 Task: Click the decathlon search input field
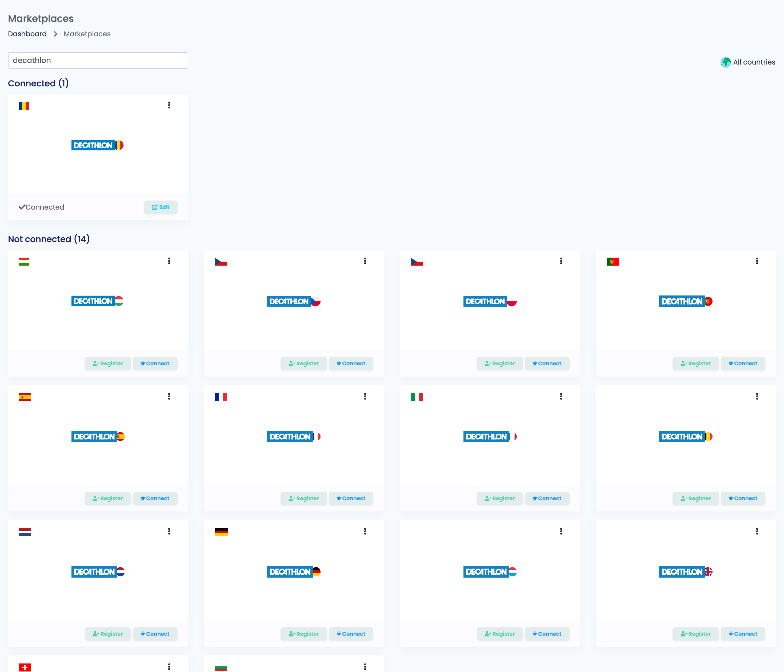coord(98,61)
